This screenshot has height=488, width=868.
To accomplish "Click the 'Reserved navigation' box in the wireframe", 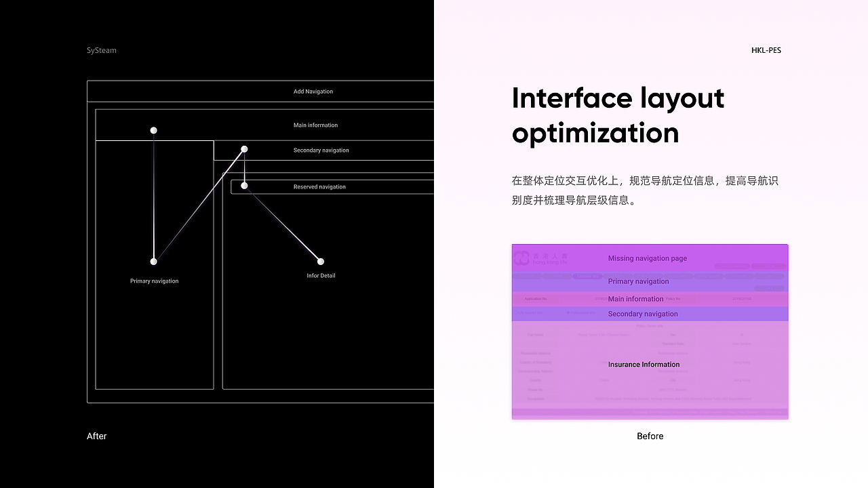I will [x=332, y=186].
